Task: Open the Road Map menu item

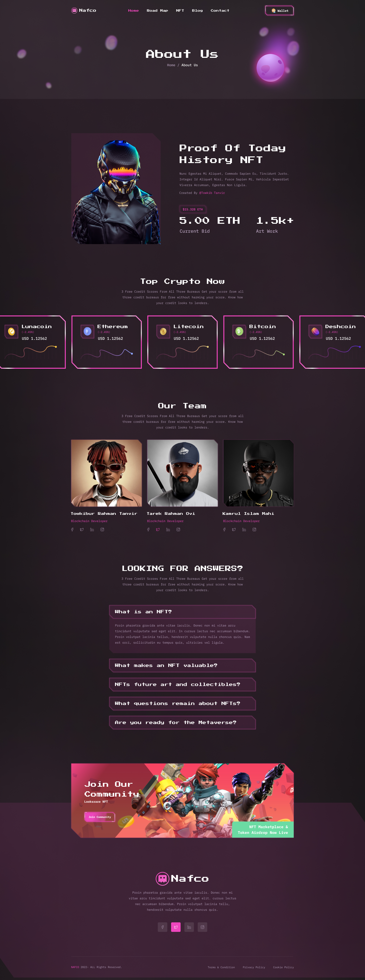Action: tap(157, 11)
